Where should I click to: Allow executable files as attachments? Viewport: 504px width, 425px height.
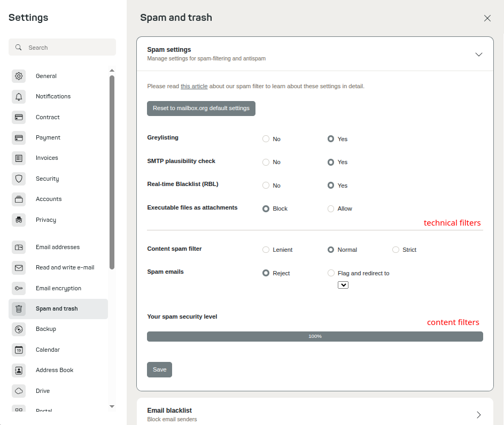331,208
